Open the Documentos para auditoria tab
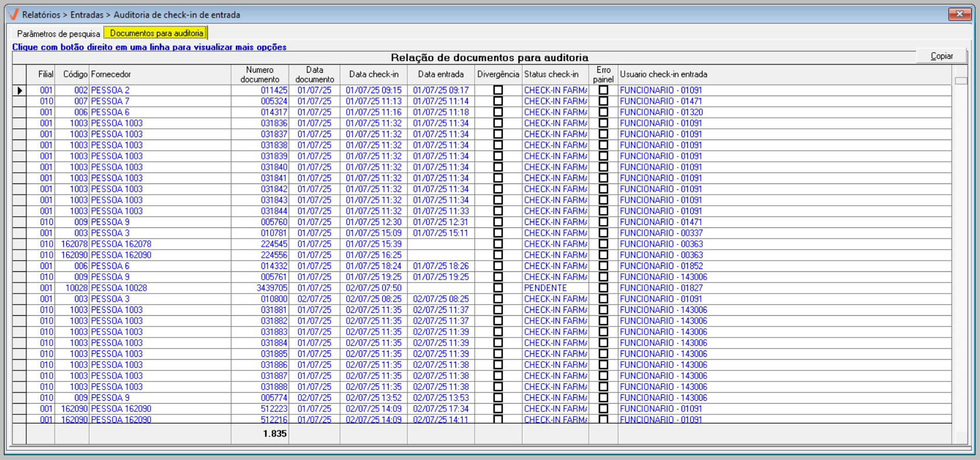980x460 pixels. [156, 33]
